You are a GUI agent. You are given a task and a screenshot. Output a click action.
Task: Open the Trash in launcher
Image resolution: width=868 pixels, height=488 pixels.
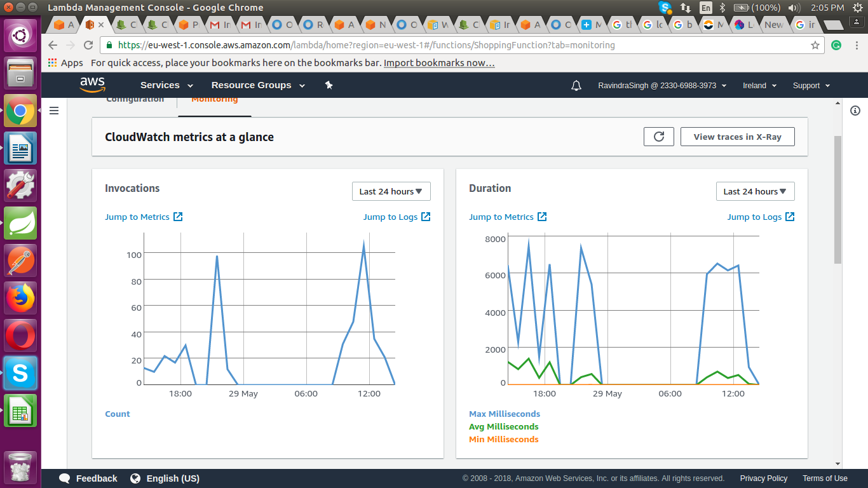coord(20,468)
